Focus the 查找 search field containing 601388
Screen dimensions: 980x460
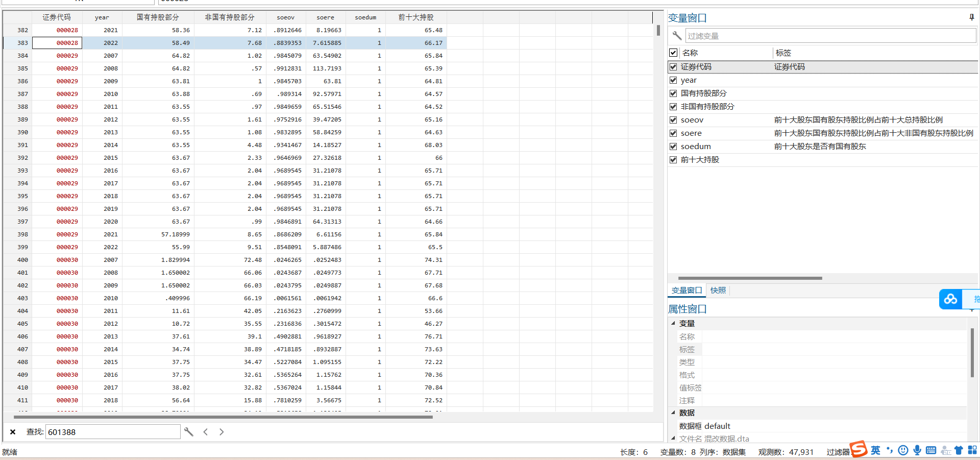pos(113,432)
